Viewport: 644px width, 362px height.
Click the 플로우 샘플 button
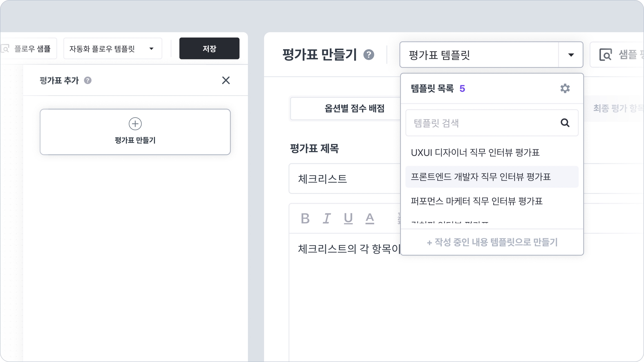[29, 49]
